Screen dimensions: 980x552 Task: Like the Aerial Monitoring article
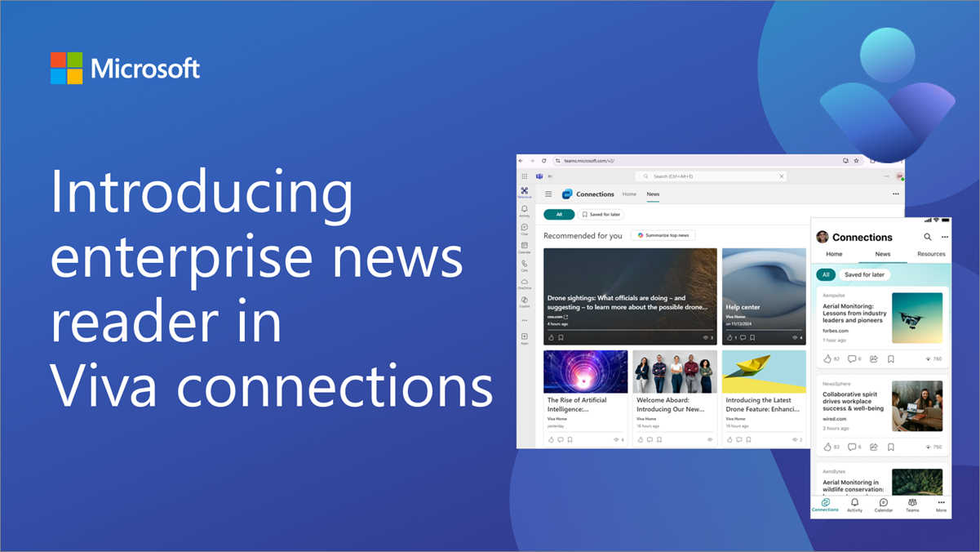click(827, 358)
